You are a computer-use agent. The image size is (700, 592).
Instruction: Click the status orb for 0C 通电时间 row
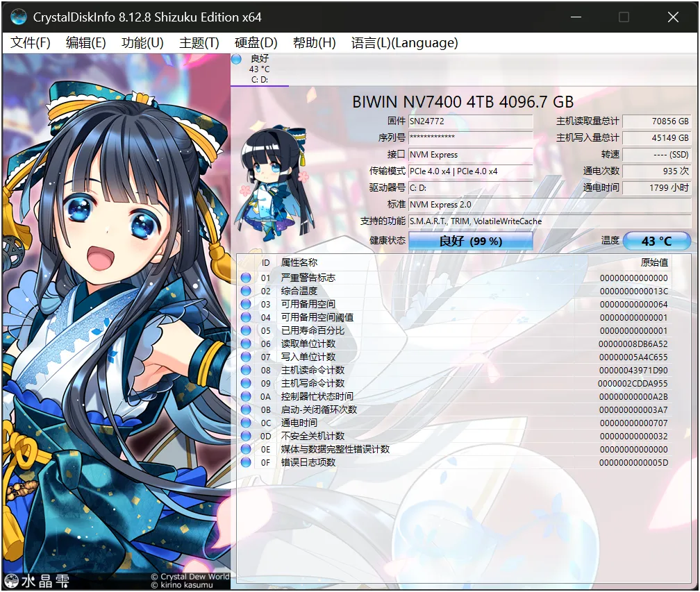[246, 423]
